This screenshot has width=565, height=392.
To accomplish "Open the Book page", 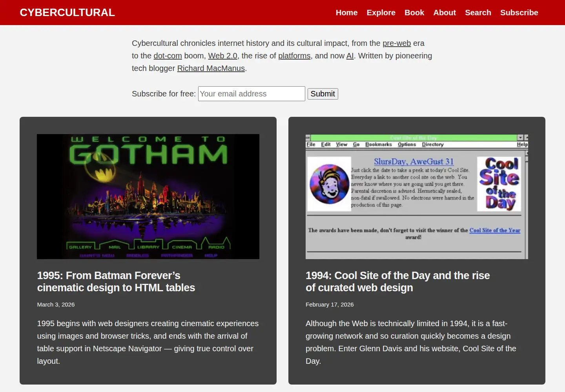I will (414, 13).
